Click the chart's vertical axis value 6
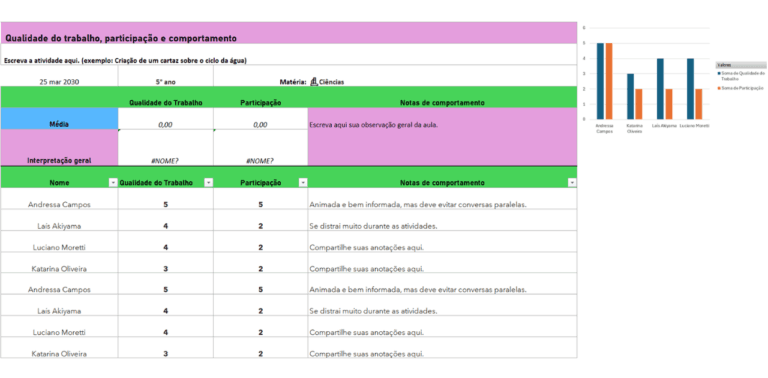The width and height of the screenshot is (768, 378). [x=584, y=28]
